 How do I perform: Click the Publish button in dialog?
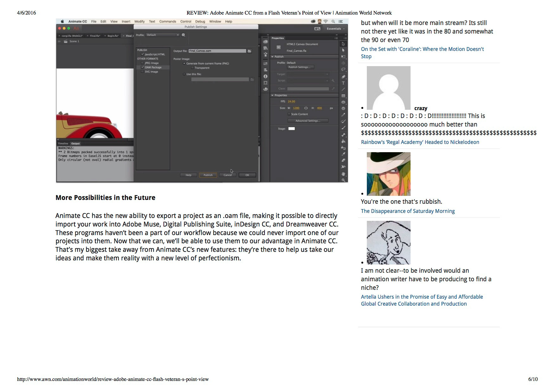click(x=208, y=175)
